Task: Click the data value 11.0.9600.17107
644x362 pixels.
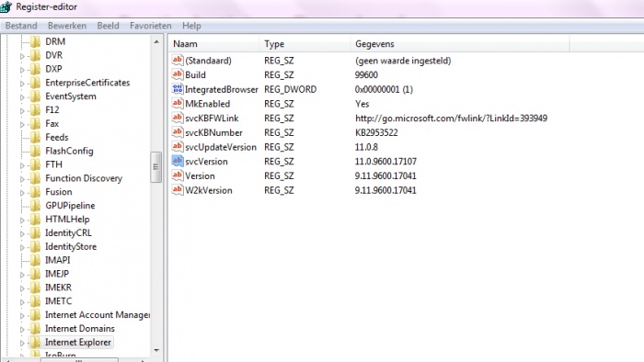Action: pyautogui.click(x=385, y=162)
